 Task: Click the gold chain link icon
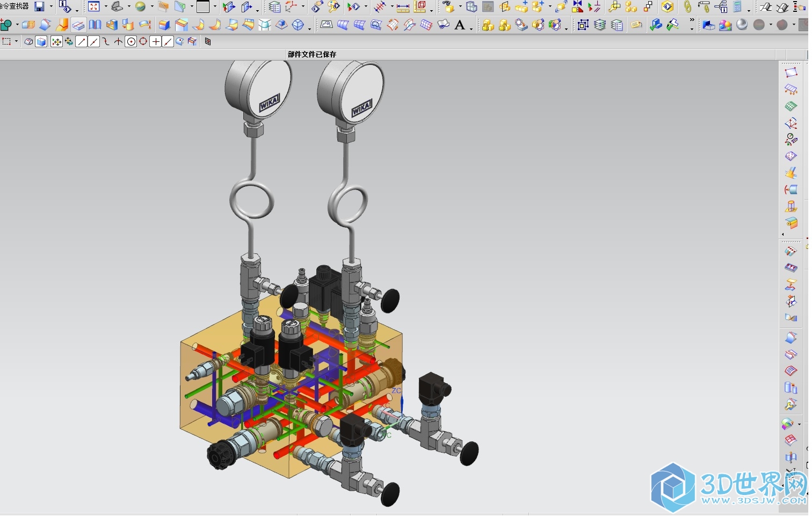click(687, 6)
